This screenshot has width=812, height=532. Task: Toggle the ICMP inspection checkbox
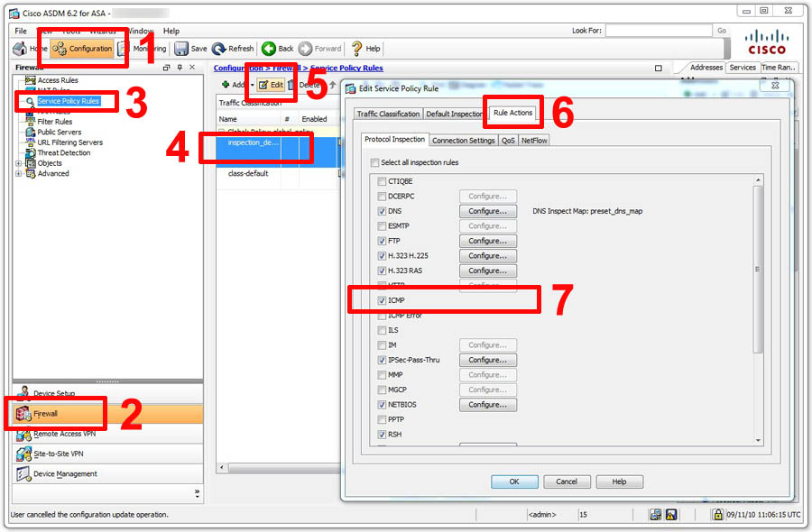click(x=382, y=300)
